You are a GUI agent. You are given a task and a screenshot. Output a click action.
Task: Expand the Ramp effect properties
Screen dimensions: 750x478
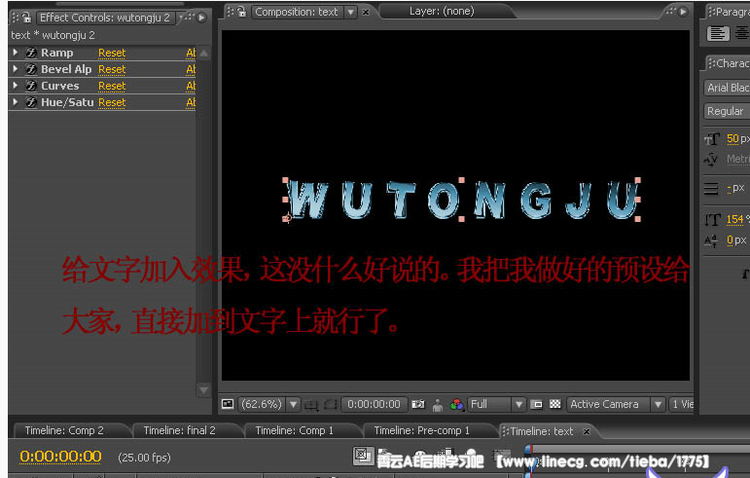coord(15,52)
